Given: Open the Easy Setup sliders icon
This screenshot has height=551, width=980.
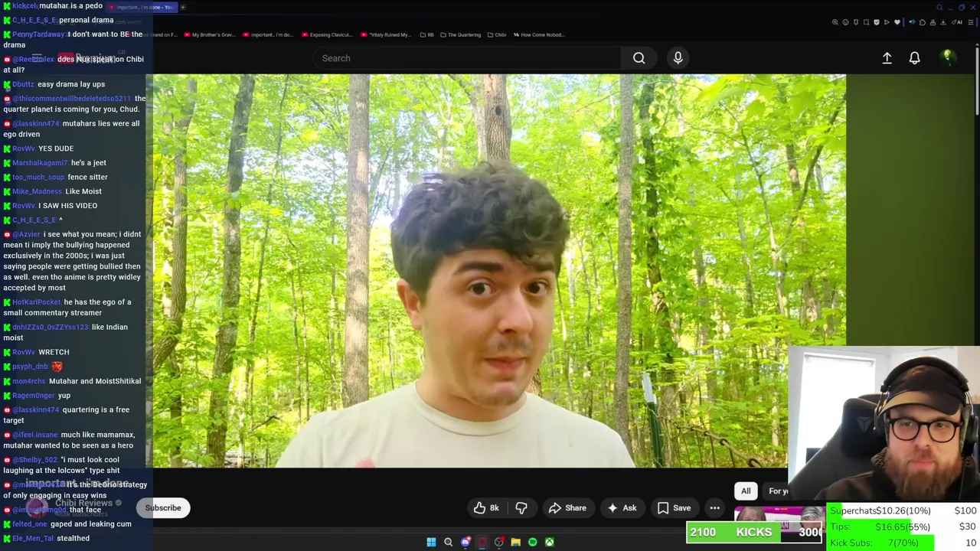Looking at the screenshot, I should (x=971, y=22).
